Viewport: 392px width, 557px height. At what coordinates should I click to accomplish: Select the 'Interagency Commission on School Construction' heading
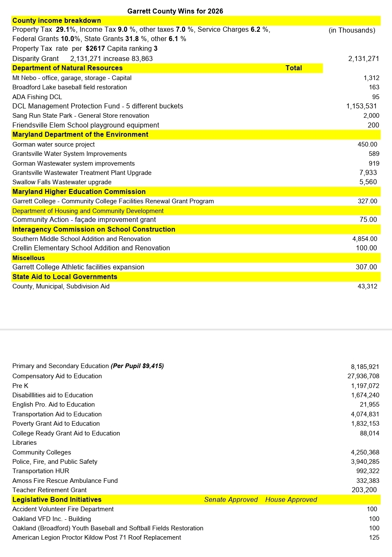click(x=94, y=229)
